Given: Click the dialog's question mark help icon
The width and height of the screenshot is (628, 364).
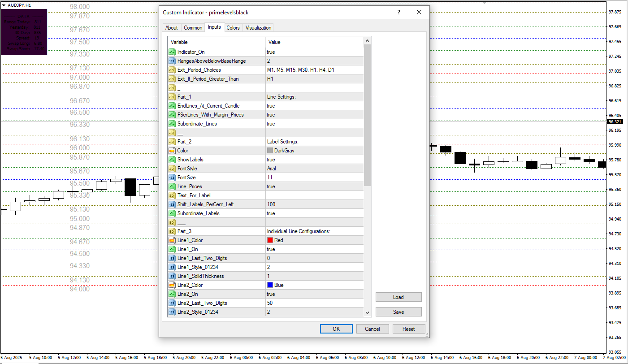Looking at the screenshot, I should [x=399, y=13].
